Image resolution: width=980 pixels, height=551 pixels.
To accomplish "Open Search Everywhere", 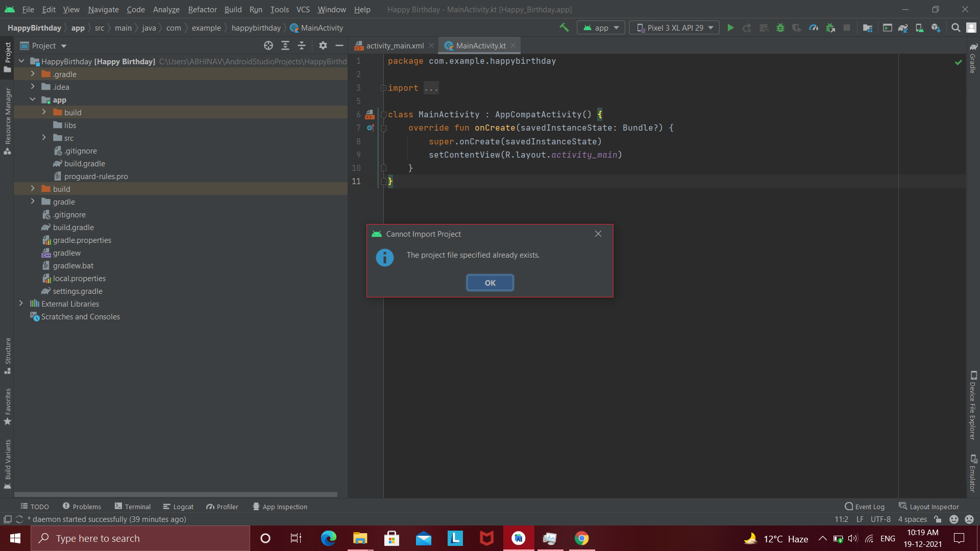I will [955, 28].
